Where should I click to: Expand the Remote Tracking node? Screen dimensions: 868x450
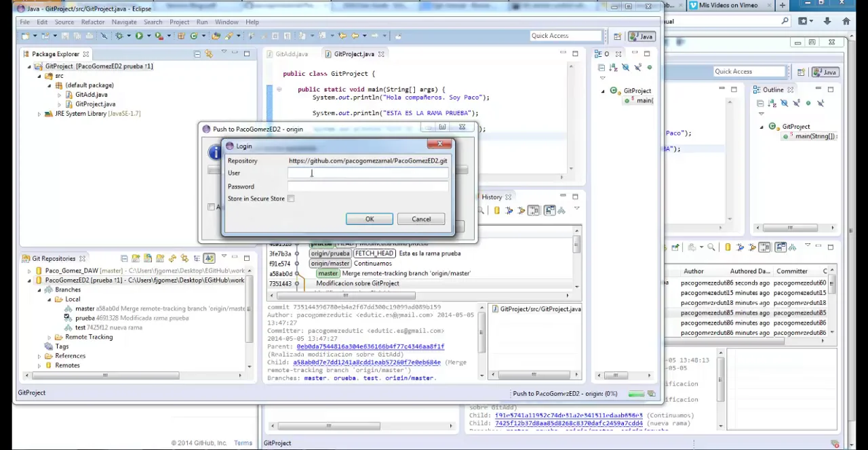(x=50, y=337)
